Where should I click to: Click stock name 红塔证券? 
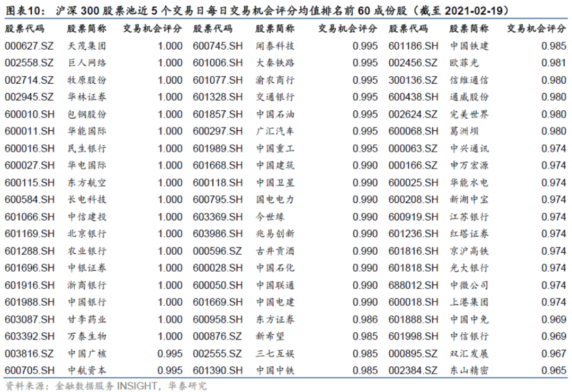pyautogui.click(x=469, y=234)
